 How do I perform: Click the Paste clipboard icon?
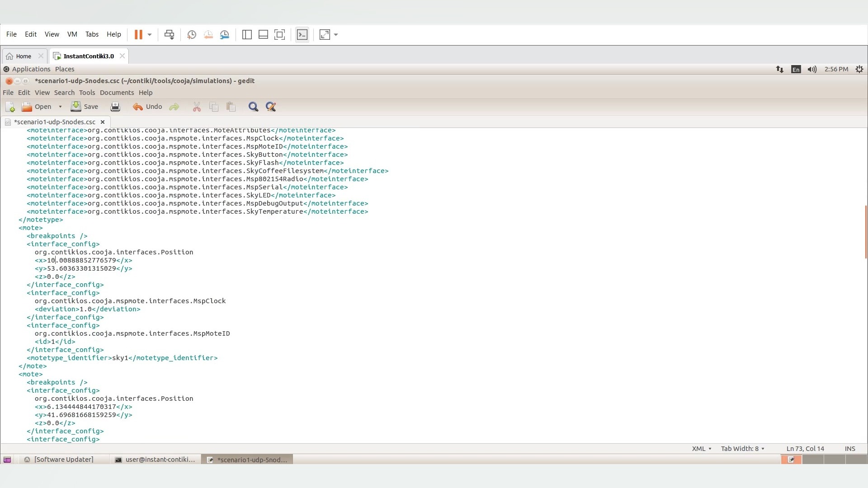coord(231,107)
